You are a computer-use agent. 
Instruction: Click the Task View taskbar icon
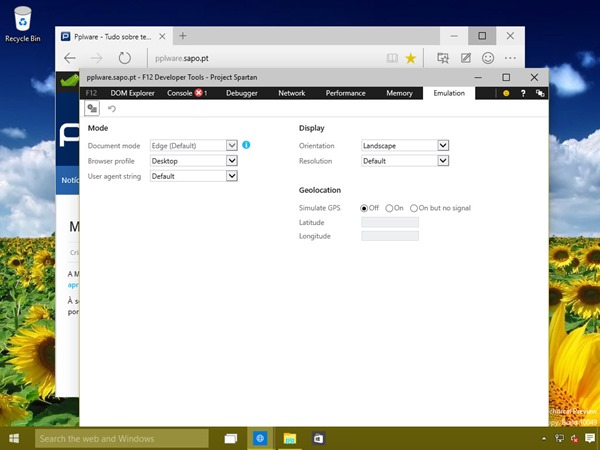pyautogui.click(x=230, y=439)
